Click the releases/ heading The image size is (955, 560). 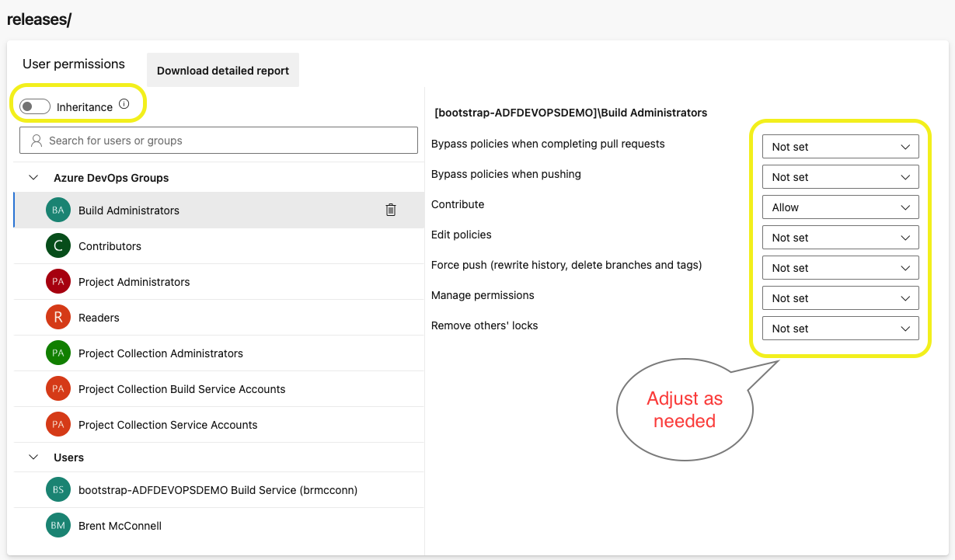coord(39,19)
